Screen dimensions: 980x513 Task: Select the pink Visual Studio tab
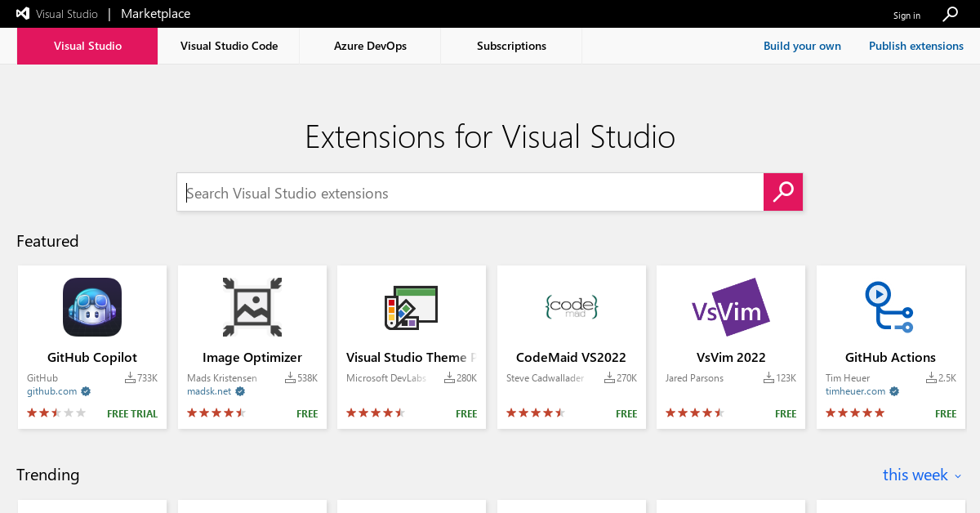[87, 46]
